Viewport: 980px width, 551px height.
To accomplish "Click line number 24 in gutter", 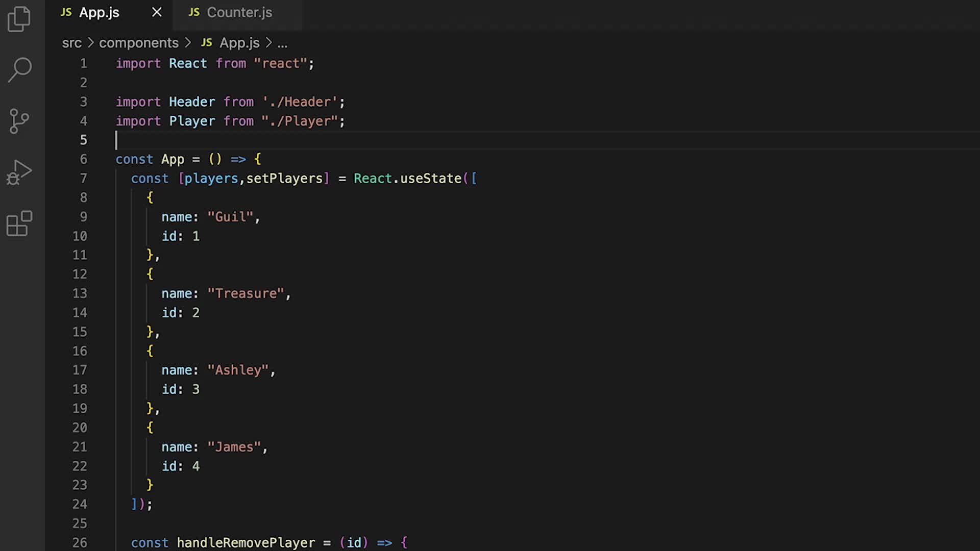I will coord(80,504).
